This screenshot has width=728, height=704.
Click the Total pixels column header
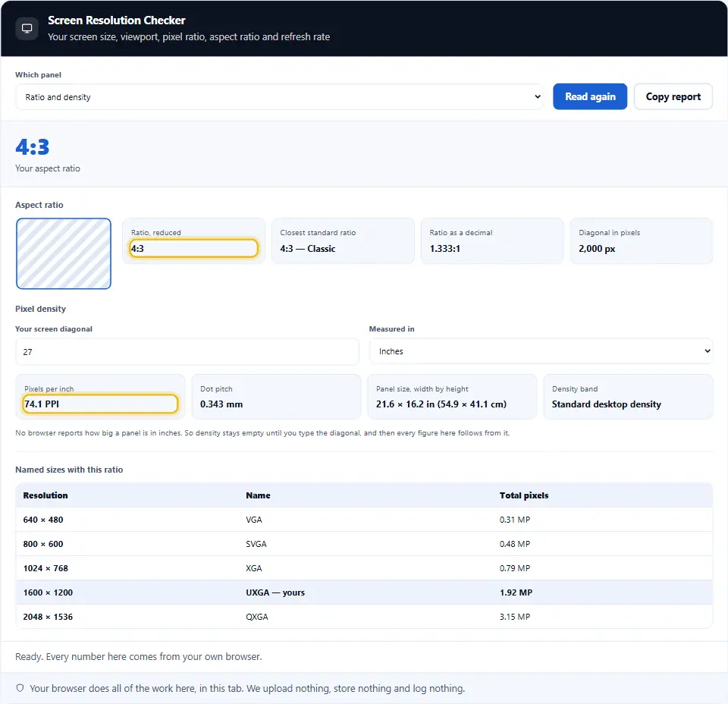click(x=524, y=495)
